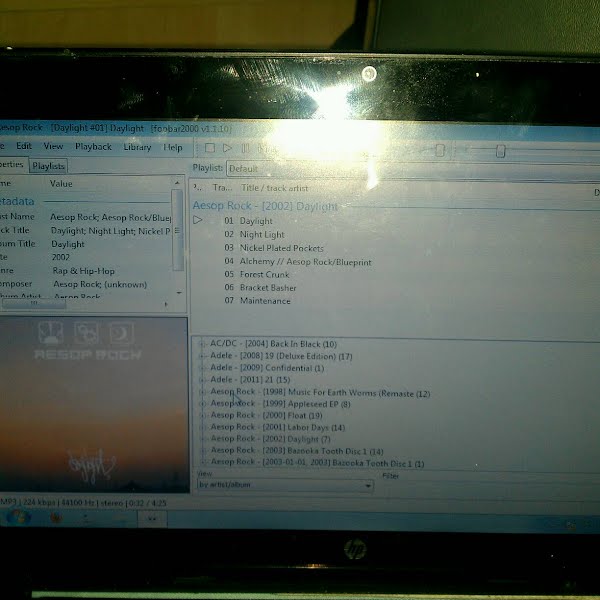Select track 05 Forest Crunk
Screen dimensions: 600x600
pos(257,274)
